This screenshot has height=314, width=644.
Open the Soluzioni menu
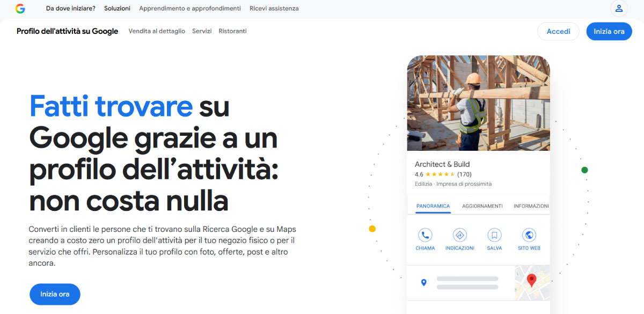117,9
